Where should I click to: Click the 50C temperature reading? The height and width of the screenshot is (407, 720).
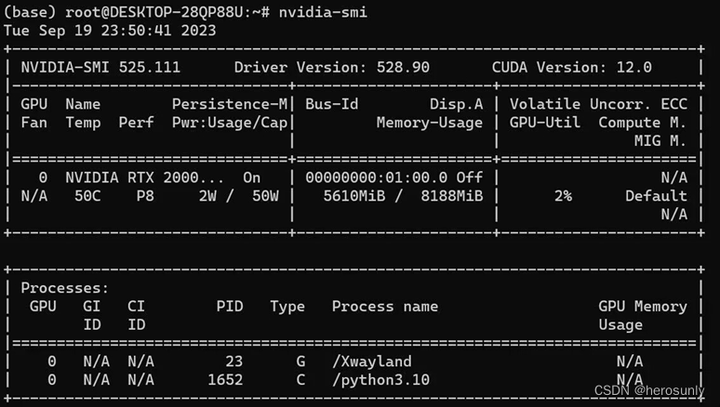[87, 196]
